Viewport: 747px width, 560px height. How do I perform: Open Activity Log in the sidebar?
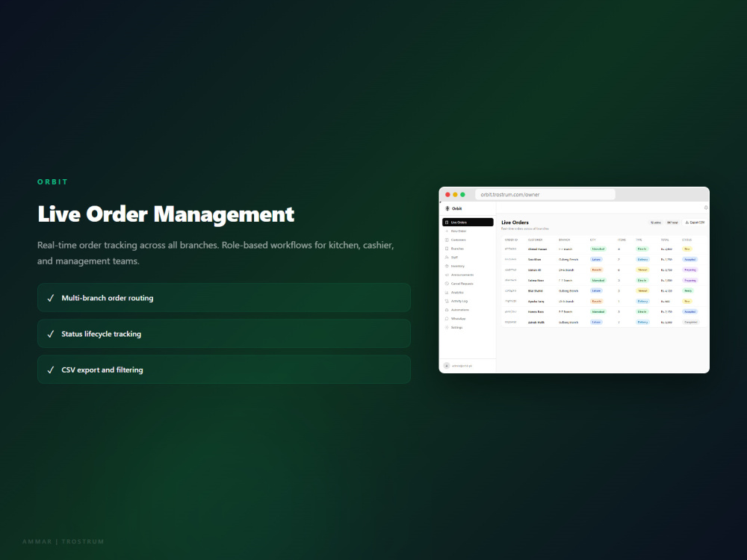click(457, 301)
